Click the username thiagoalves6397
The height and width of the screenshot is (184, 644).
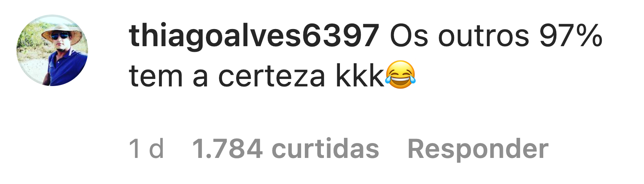point(254,36)
